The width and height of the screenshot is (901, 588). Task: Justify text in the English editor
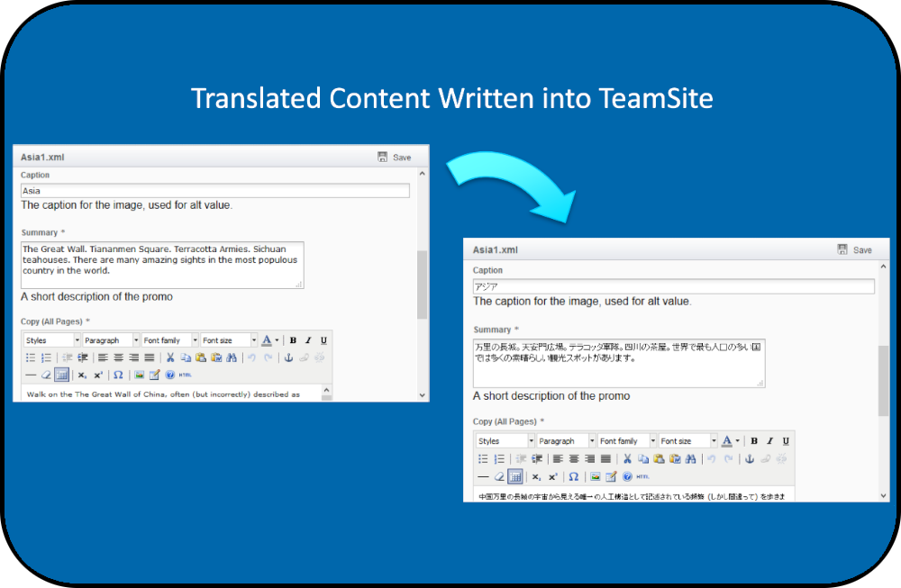[x=150, y=357]
